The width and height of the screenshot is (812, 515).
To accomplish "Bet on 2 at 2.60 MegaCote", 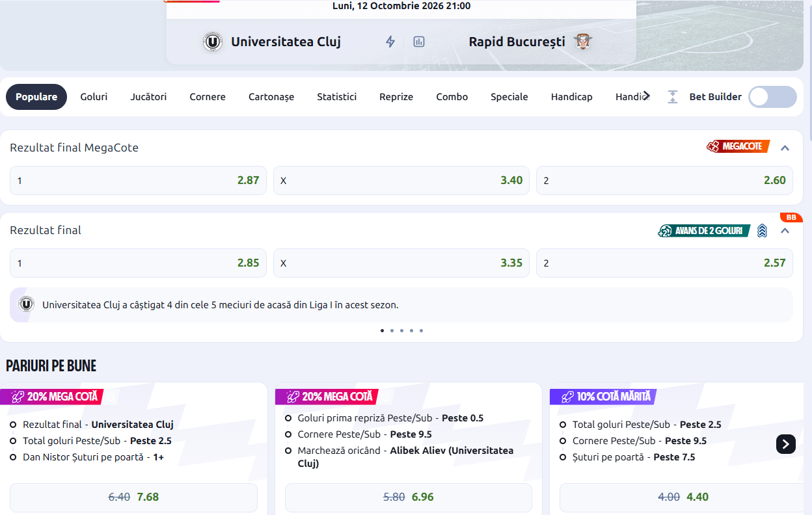I will click(x=664, y=180).
